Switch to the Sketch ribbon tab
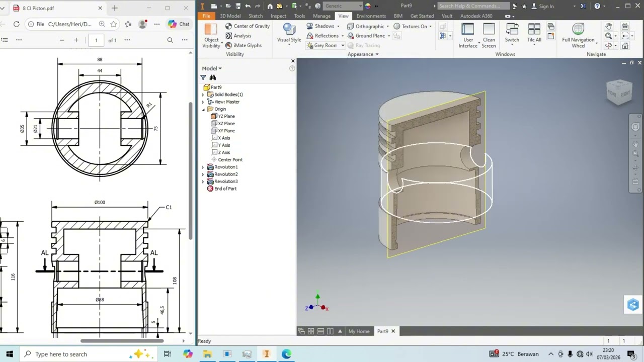 click(x=256, y=16)
